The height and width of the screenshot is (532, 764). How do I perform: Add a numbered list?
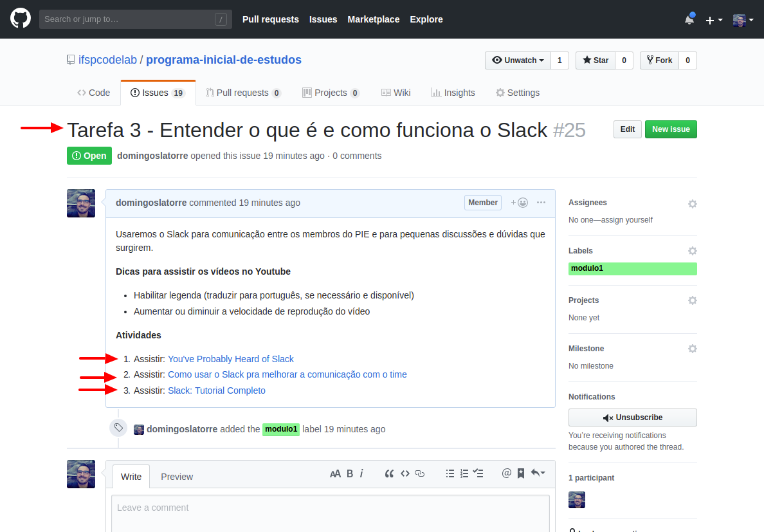[x=464, y=473]
